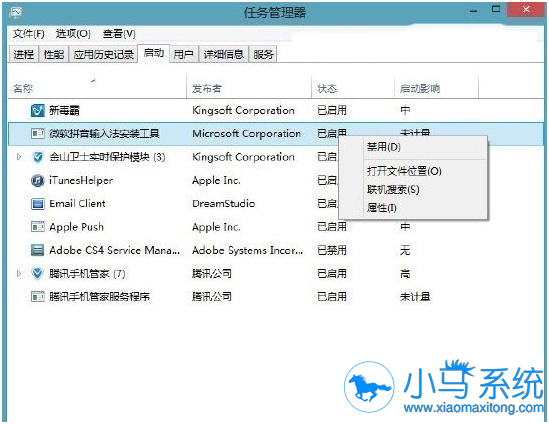Minimize the Task Manager window
Image resolution: width=549 pixels, height=424 pixels.
pos(473,11)
